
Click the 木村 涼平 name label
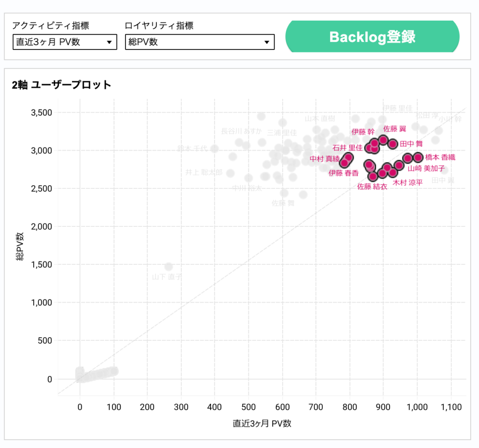tap(407, 182)
